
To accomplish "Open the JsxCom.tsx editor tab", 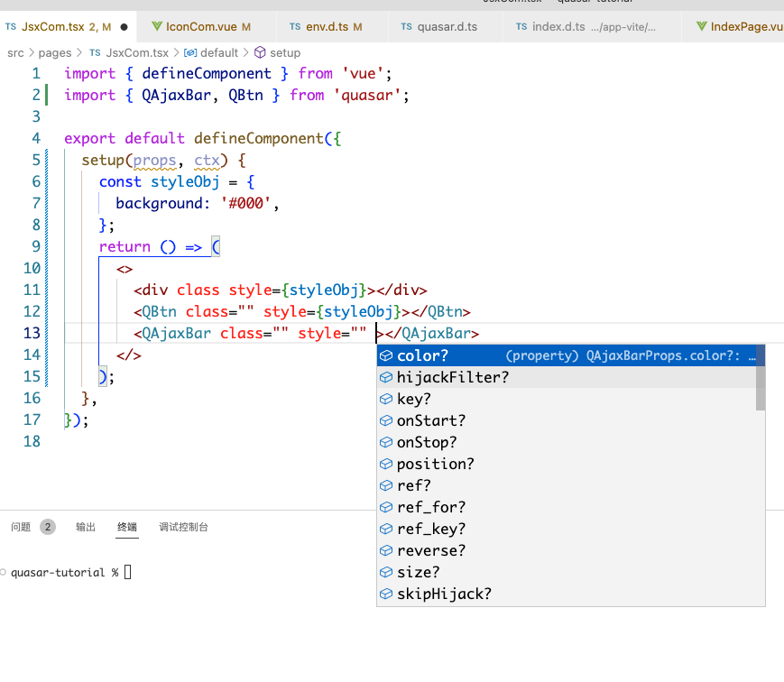I will (68, 27).
